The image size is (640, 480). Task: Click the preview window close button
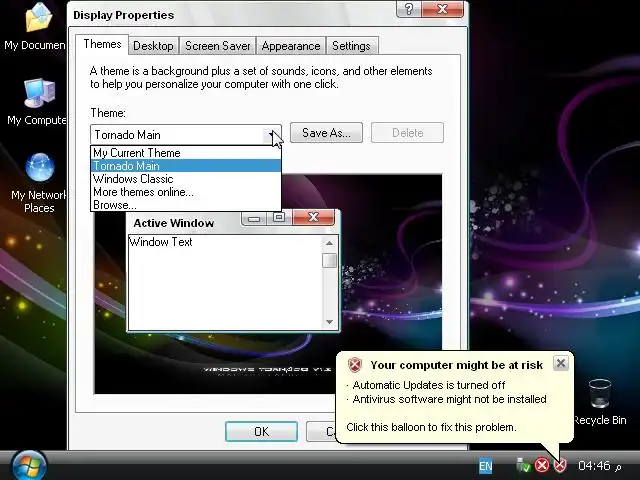coord(313,217)
